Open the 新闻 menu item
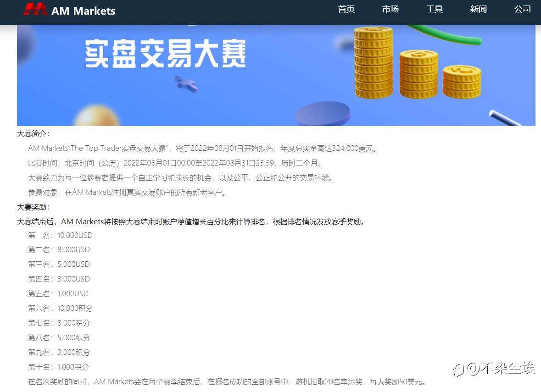This screenshot has height=392, width=541. [x=478, y=9]
